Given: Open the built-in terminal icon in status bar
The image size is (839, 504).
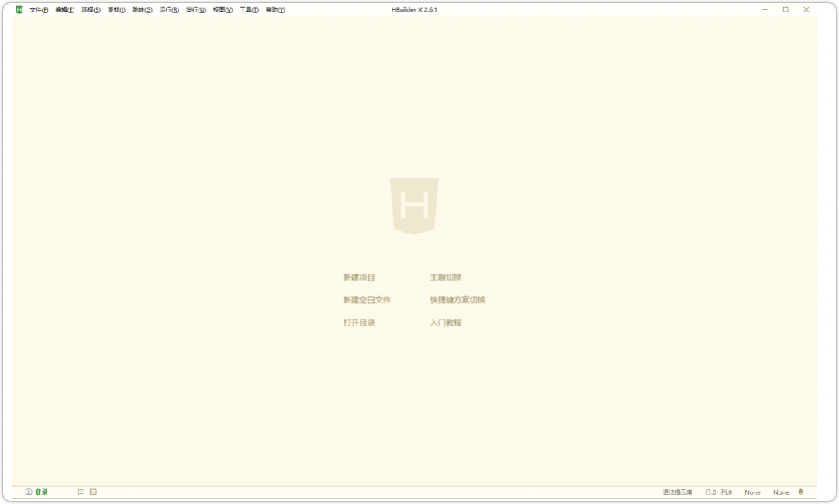Looking at the screenshot, I should pyautogui.click(x=91, y=492).
